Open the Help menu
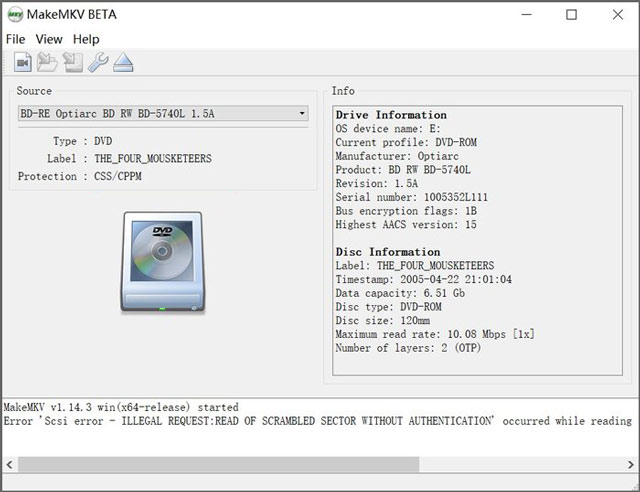 point(86,39)
